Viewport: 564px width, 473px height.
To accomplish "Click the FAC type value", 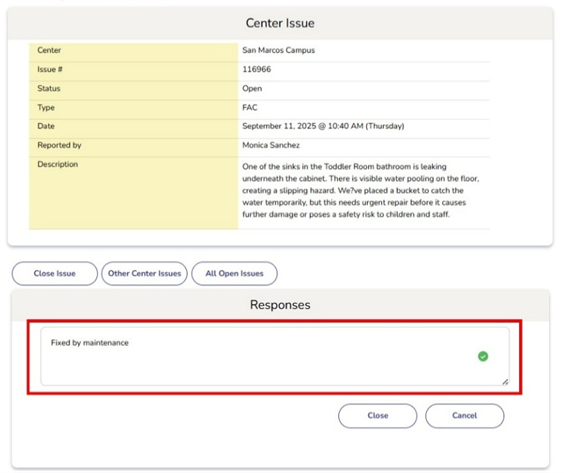I will (x=250, y=108).
